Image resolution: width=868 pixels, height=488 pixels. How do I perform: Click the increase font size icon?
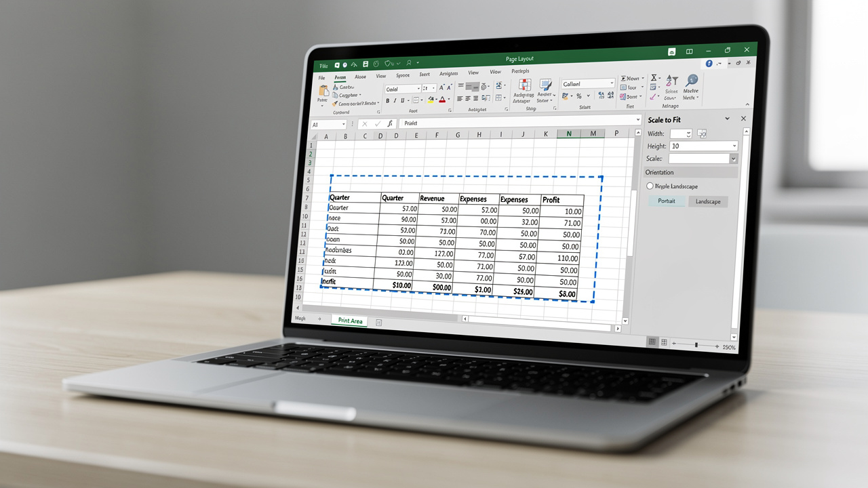[441, 87]
